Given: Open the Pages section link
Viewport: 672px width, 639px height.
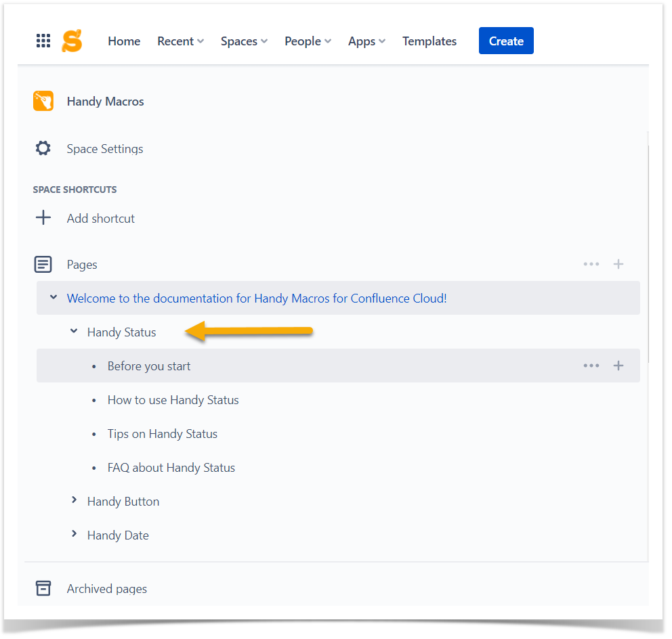Looking at the screenshot, I should tap(82, 265).
